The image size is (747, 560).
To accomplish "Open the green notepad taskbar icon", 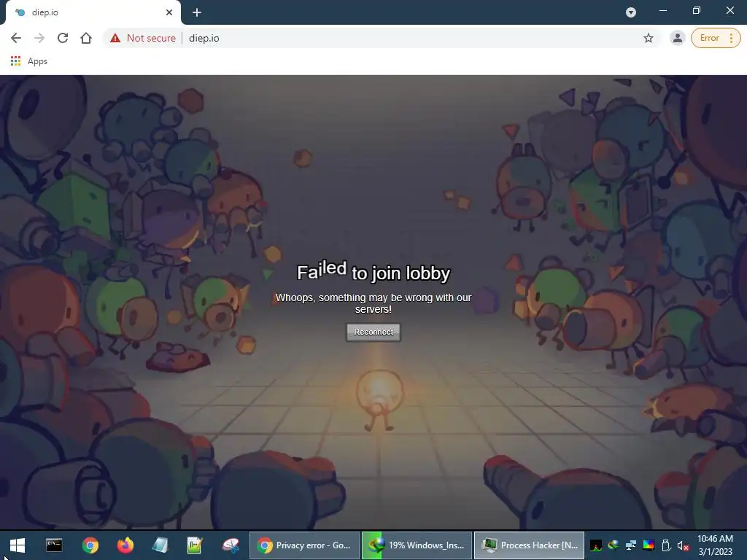I will pyautogui.click(x=195, y=545).
